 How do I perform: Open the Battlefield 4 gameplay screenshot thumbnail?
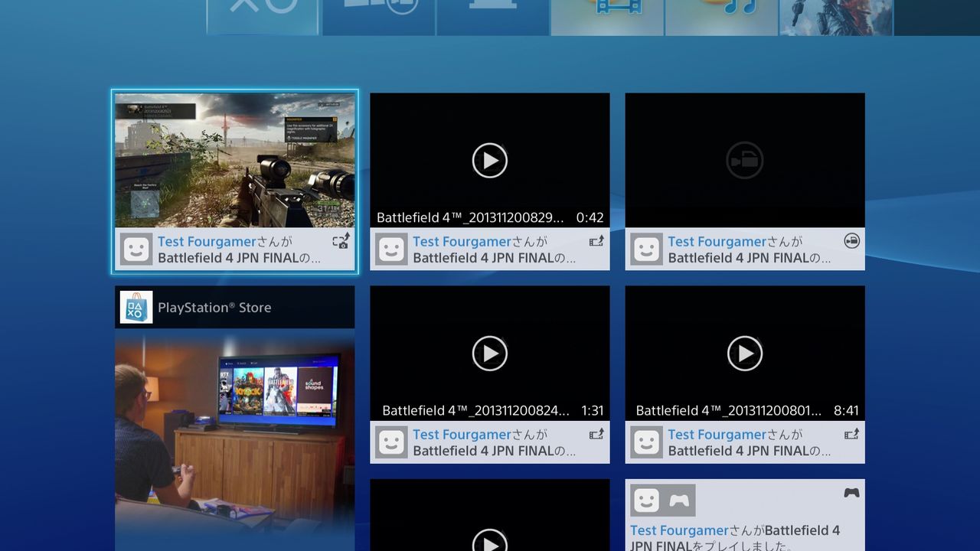pos(235,160)
